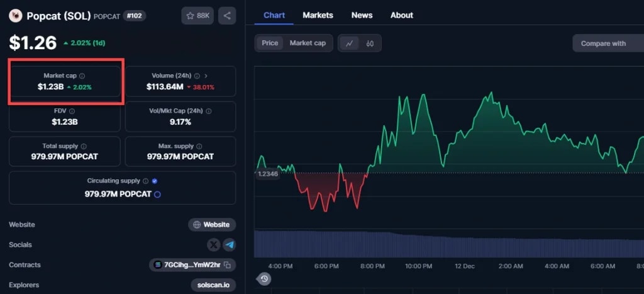Image resolution: width=644 pixels, height=294 pixels.
Task: Switch chart to Market cap view
Action: point(308,43)
